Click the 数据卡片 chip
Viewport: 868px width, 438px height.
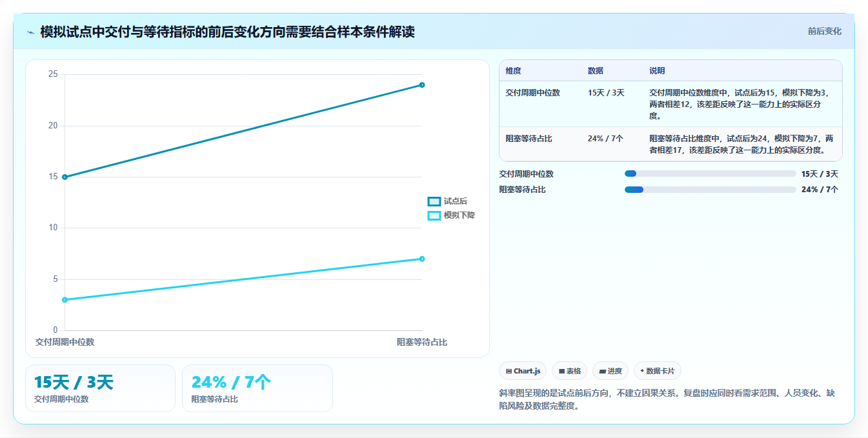(x=658, y=371)
